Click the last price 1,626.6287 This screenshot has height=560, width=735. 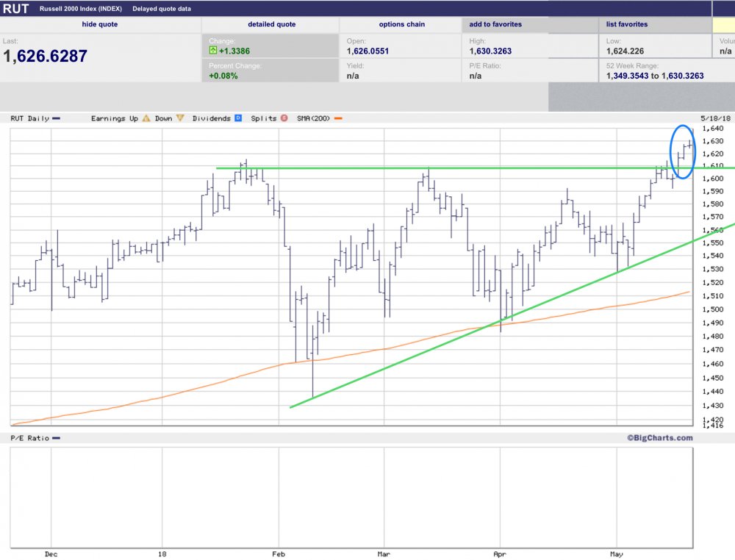point(45,57)
